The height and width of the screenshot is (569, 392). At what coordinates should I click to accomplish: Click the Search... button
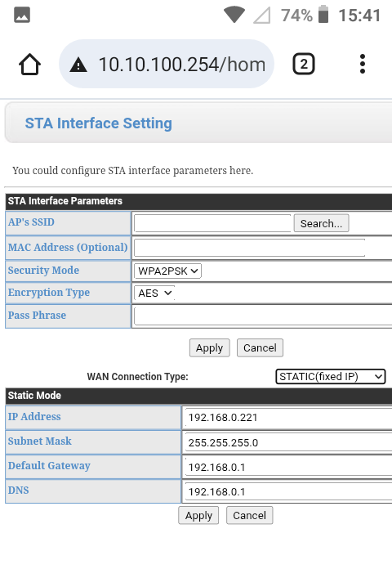point(321,223)
